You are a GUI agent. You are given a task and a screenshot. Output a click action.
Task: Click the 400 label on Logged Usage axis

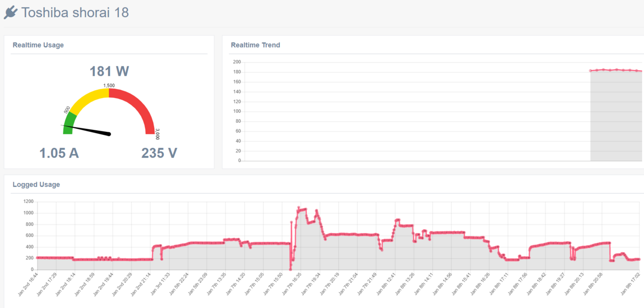click(30, 247)
